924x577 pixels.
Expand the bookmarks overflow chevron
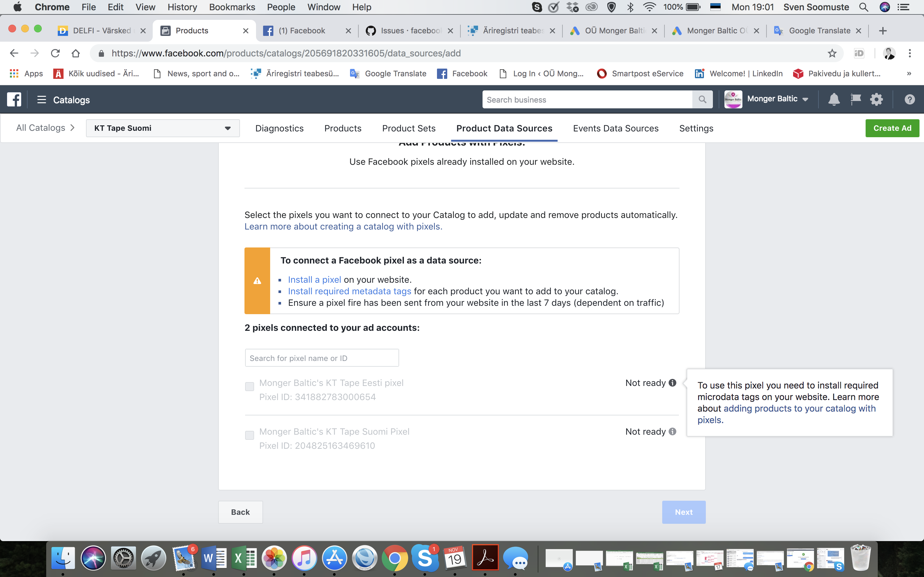pos(909,73)
